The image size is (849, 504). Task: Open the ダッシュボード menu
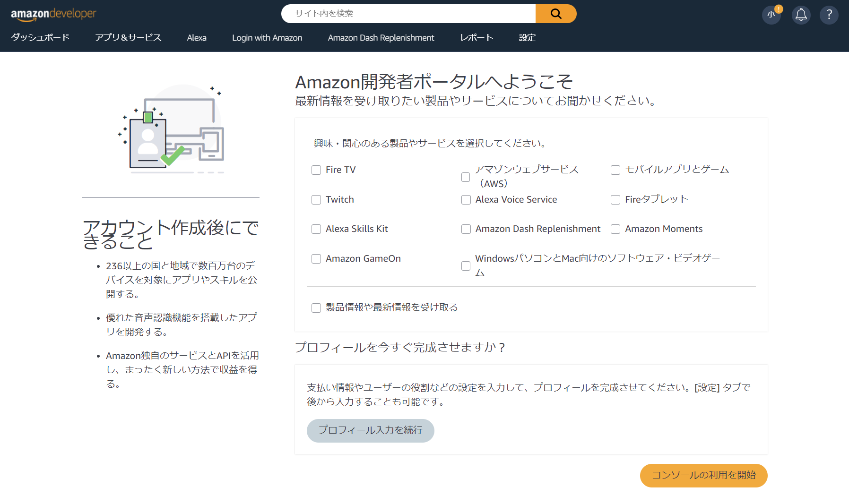tap(40, 38)
